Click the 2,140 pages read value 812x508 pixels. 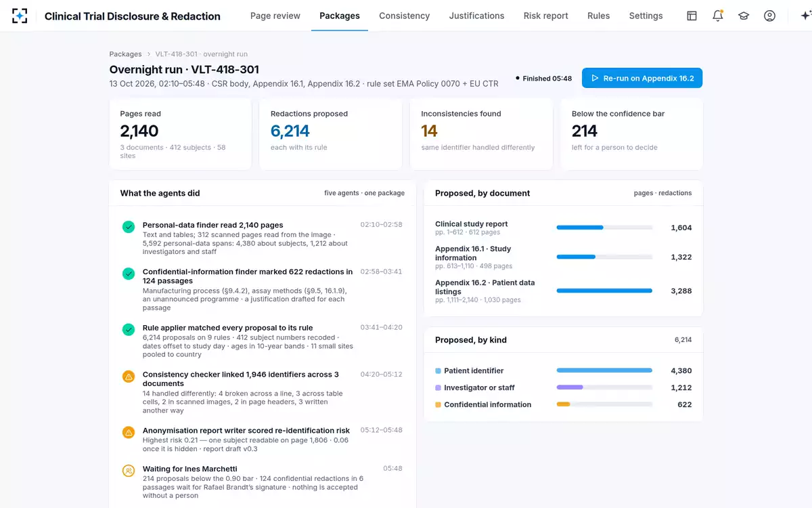[x=139, y=131]
